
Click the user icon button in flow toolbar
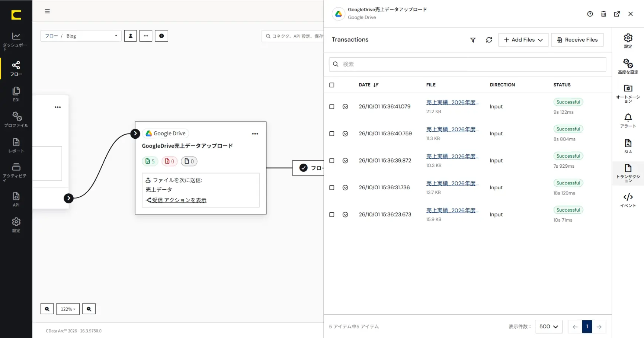coord(131,36)
